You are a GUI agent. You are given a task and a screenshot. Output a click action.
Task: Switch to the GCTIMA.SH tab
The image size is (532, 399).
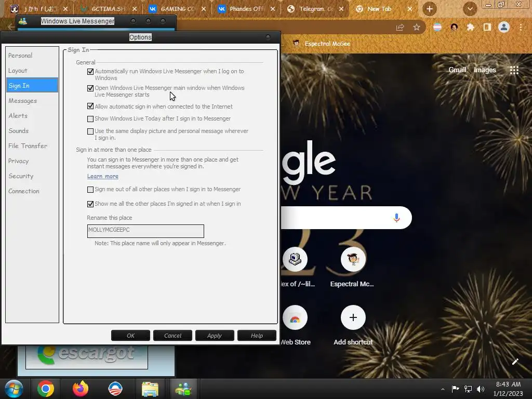click(109, 9)
